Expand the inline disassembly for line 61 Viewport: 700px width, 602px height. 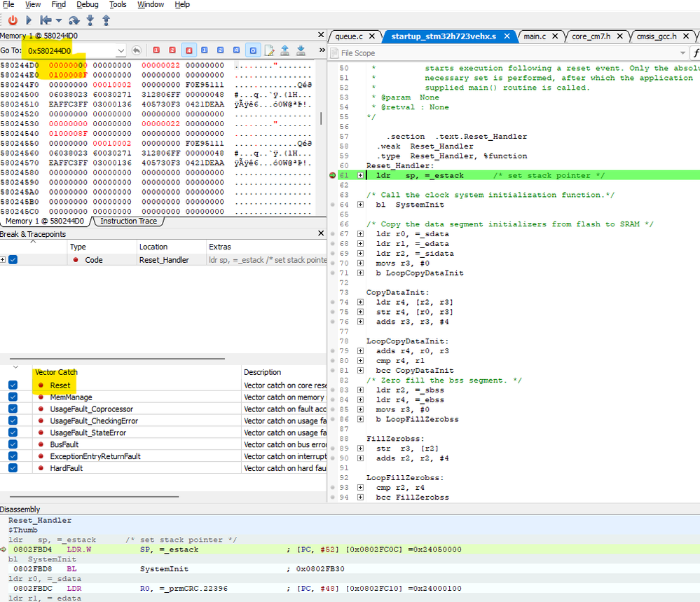click(x=360, y=175)
